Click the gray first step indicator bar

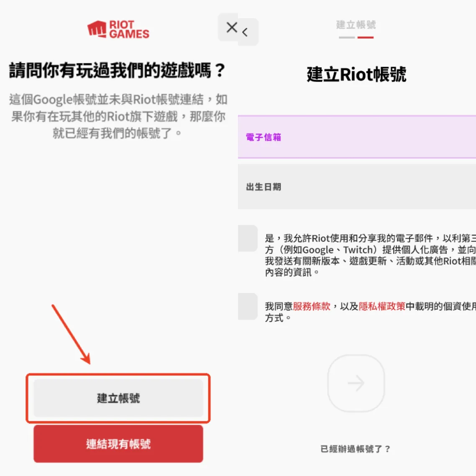click(x=347, y=38)
